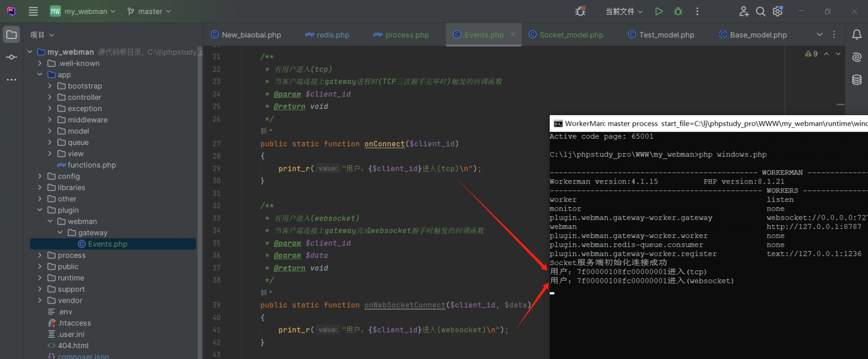Screen dimensions: 868x359
Task: Show more tool windows ellipsis icon
Action: tap(12, 80)
